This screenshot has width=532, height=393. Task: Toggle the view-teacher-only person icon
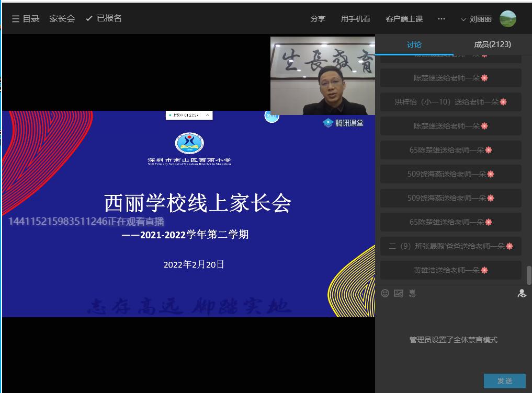pyautogui.click(x=522, y=293)
